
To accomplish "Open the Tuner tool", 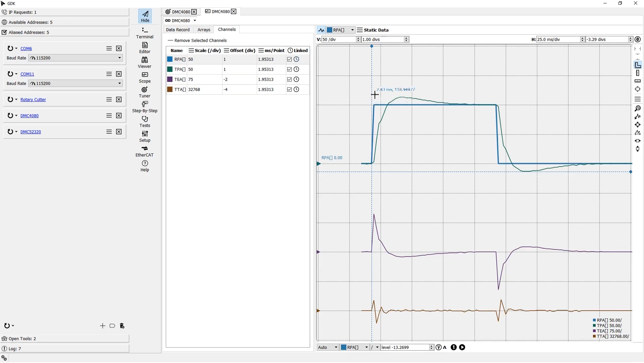I will pyautogui.click(x=145, y=92).
